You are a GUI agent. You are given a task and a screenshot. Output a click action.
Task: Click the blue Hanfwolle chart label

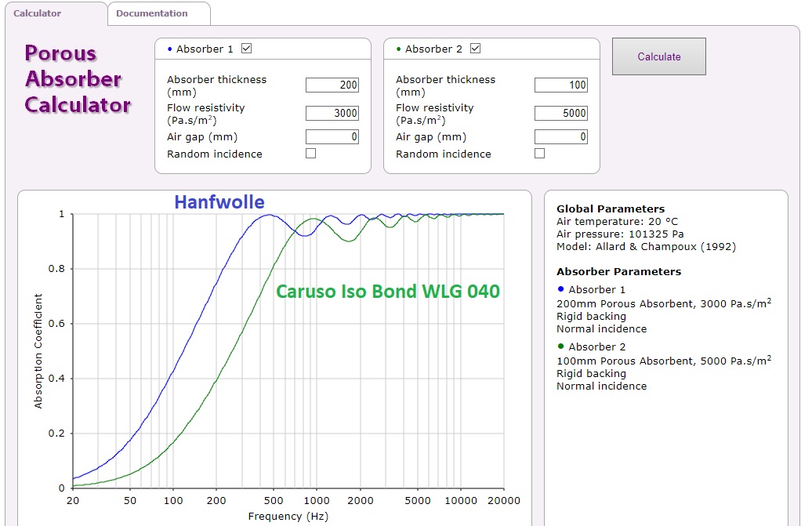click(219, 202)
